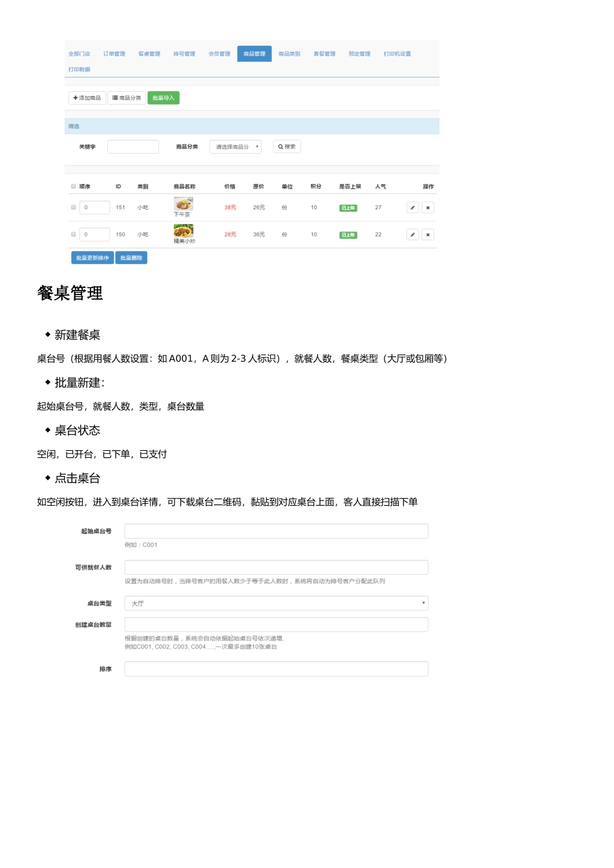The width and height of the screenshot is (614, 868).
Task: Click the red 28元 price
Action: [x=230, y=234]
